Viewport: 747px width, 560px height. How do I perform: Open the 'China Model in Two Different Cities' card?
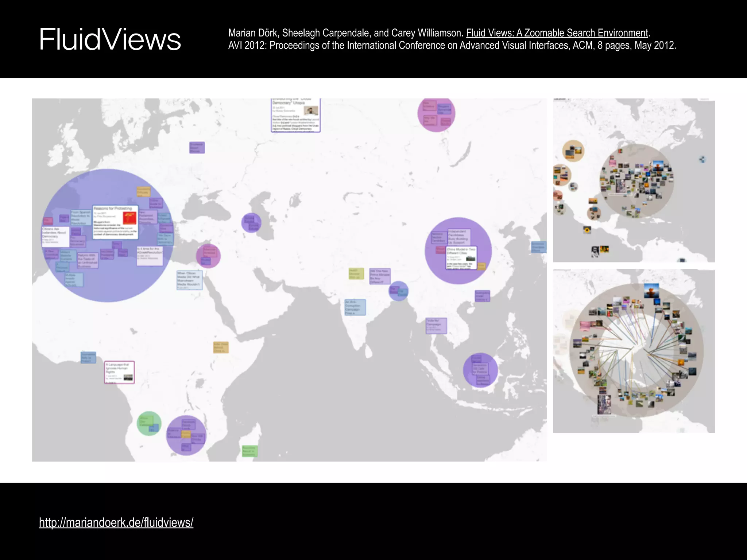(461, 258)
